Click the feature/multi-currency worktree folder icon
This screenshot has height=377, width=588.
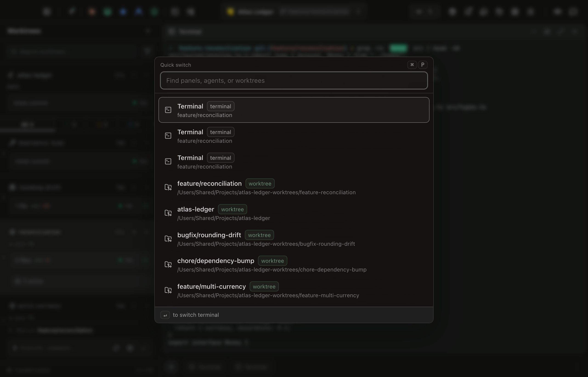[168, 290]
